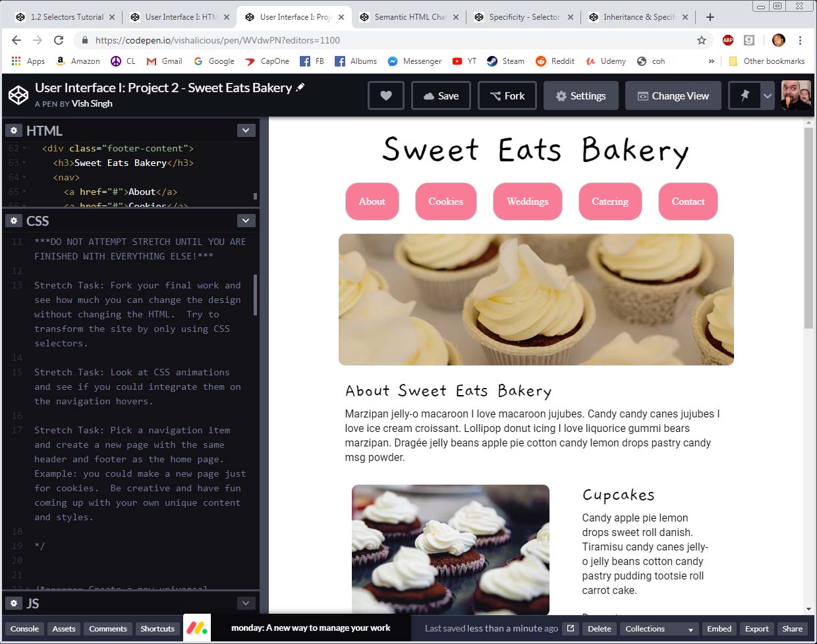
Task: Open HTML editor settings gear
Action: (14, 130)
